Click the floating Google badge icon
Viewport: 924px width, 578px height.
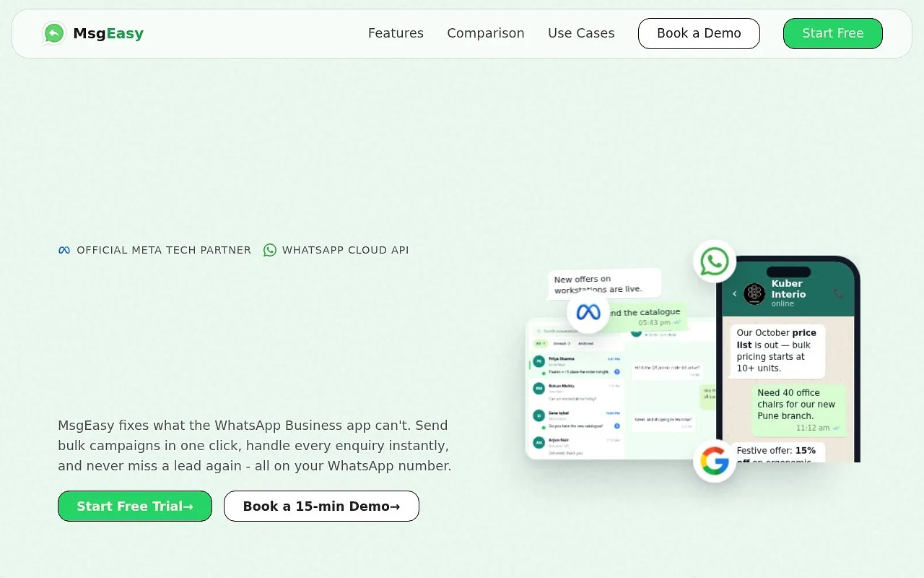click(715, 461)
